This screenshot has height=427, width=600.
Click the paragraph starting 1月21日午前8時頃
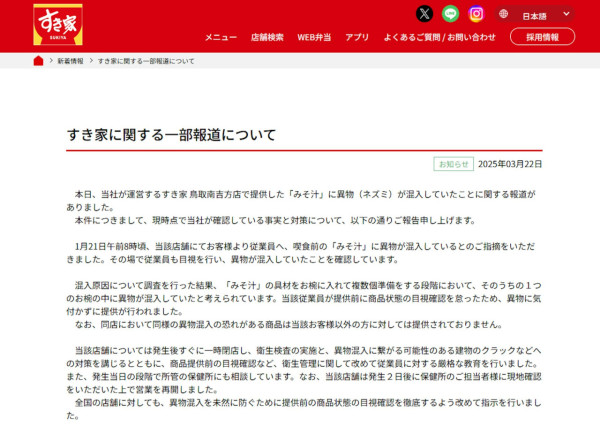300,253
